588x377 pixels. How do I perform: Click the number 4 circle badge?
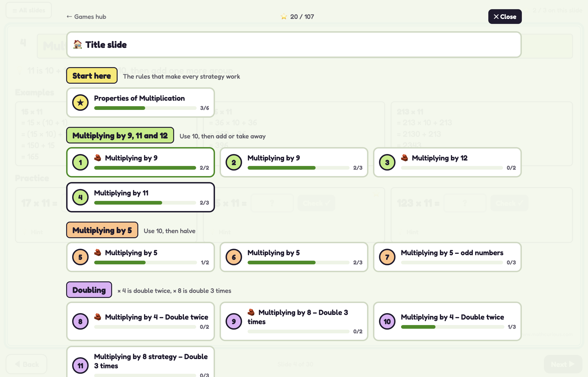point(80,197)
